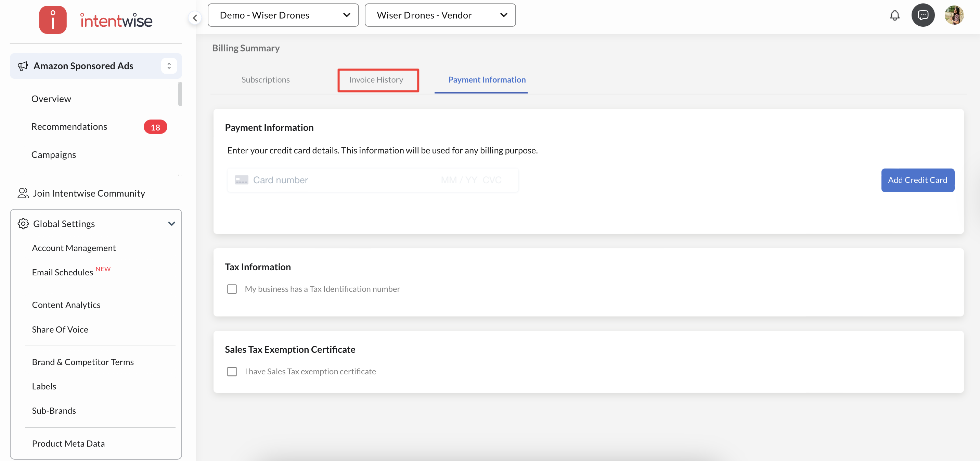This screenshot has height=461, width=980.
Task: Switch to the Subscriptions tab
Action: (265, 80)
